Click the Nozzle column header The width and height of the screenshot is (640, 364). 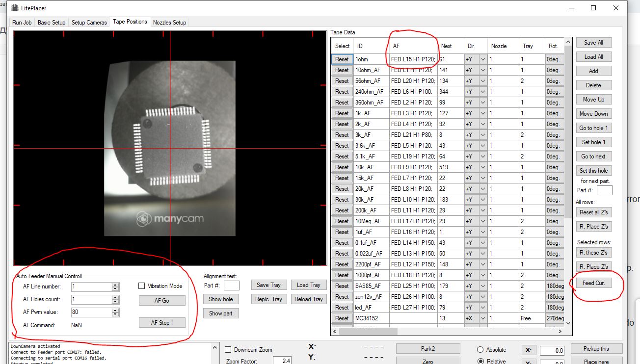pyautogui.click(x=504, y=46)
